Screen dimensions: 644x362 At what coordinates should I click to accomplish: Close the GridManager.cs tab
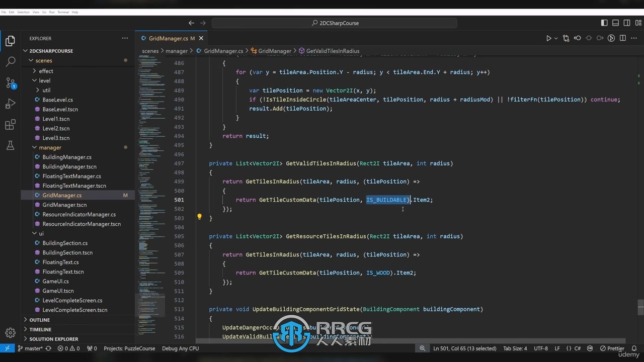click(201, 38)
